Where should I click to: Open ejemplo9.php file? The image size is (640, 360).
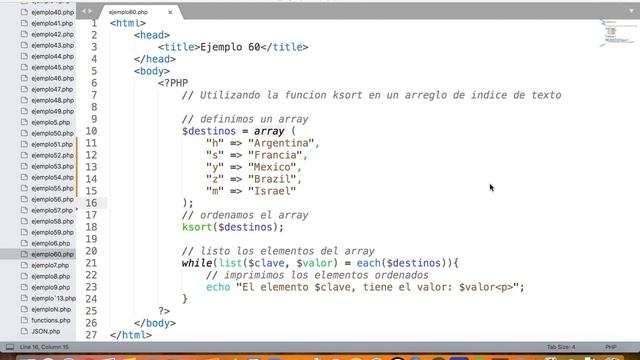[x=50, y=287]
